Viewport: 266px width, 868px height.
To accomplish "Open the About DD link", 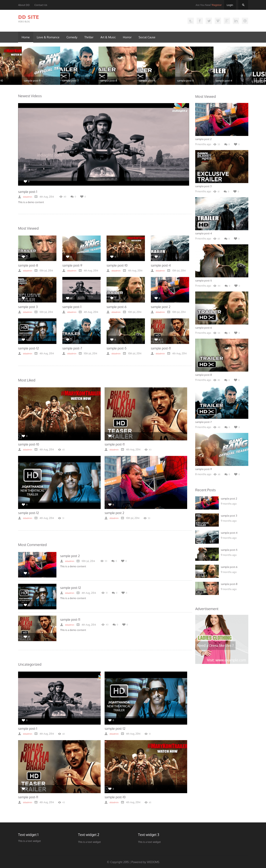I will 24,5.
